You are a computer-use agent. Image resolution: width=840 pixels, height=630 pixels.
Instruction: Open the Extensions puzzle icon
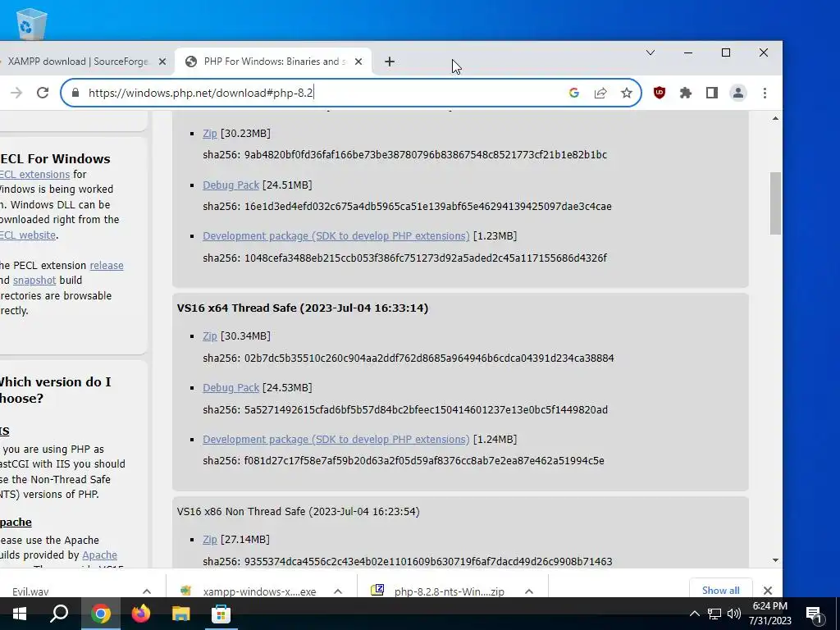pyautogui.click(x=686, y=93)
